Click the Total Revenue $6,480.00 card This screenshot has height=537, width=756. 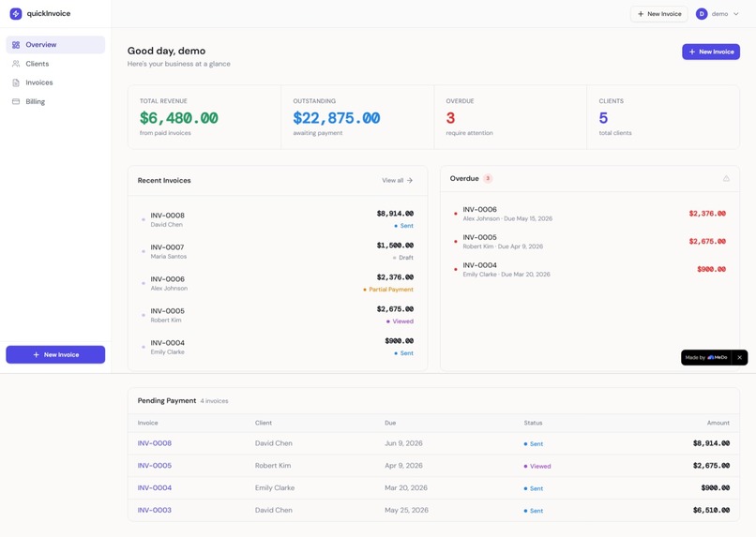click(204, 117)
